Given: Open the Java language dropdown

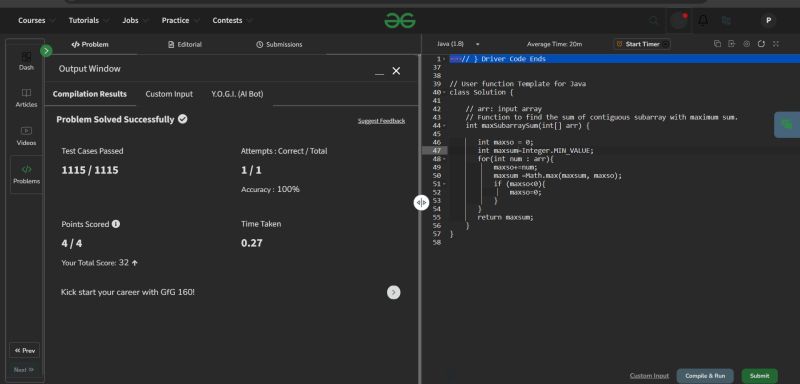Looking at the screenshot, I should point(458,44).
